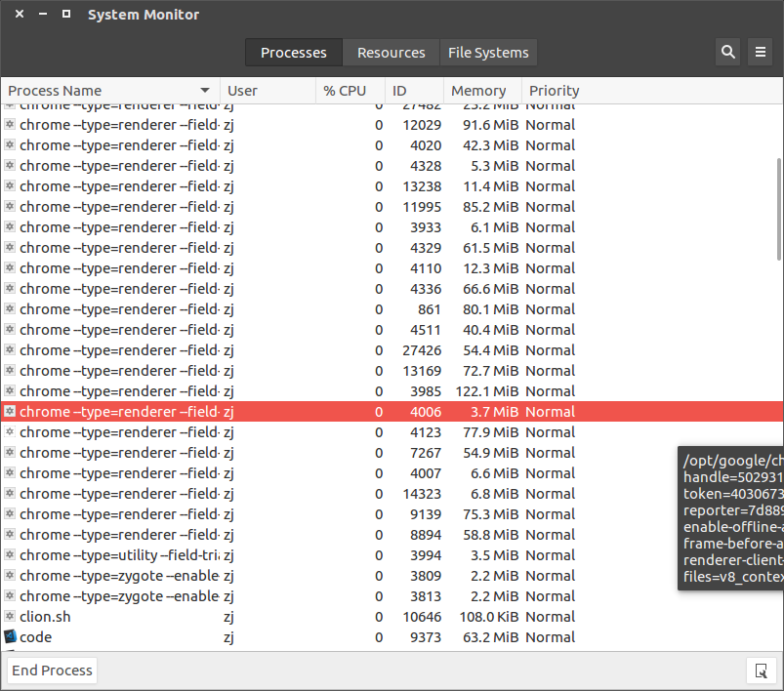784x691 pixels.
Task: Select process row with ID 27426
Action: tap(392, 350)
